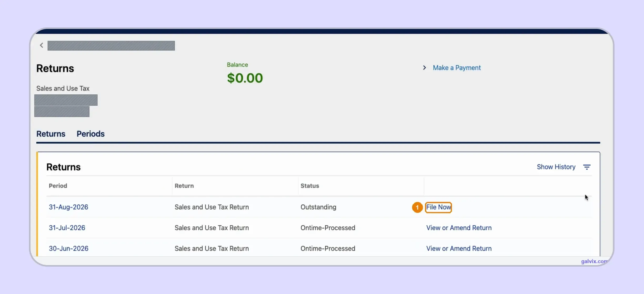Sort by the Return column header
644x294 pixels.
pos(184,186)
